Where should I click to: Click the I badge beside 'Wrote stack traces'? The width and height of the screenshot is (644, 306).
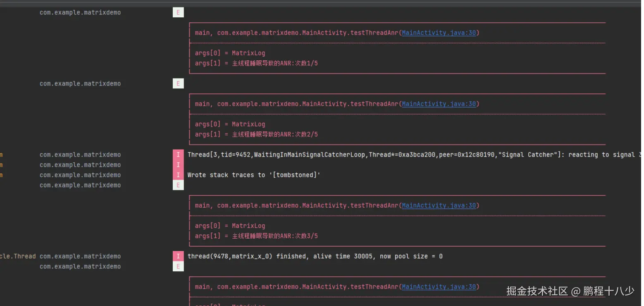click(178, 175)
